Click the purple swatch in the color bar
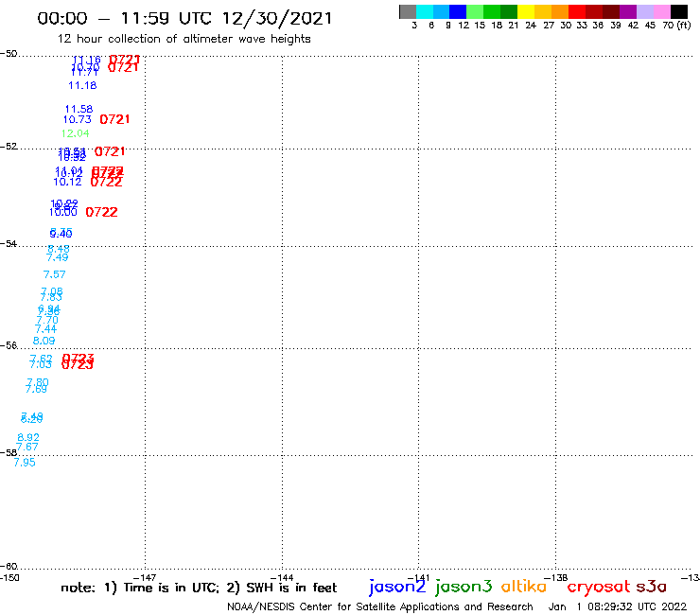 pyautogui.click(x=628, y=12)
